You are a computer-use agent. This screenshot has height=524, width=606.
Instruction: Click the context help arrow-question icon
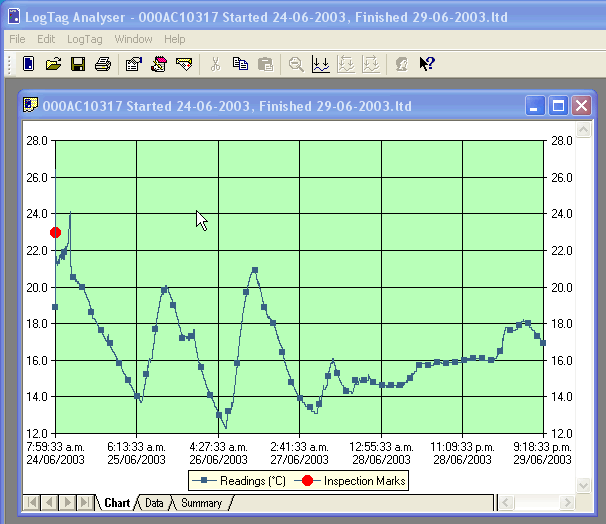427,64
